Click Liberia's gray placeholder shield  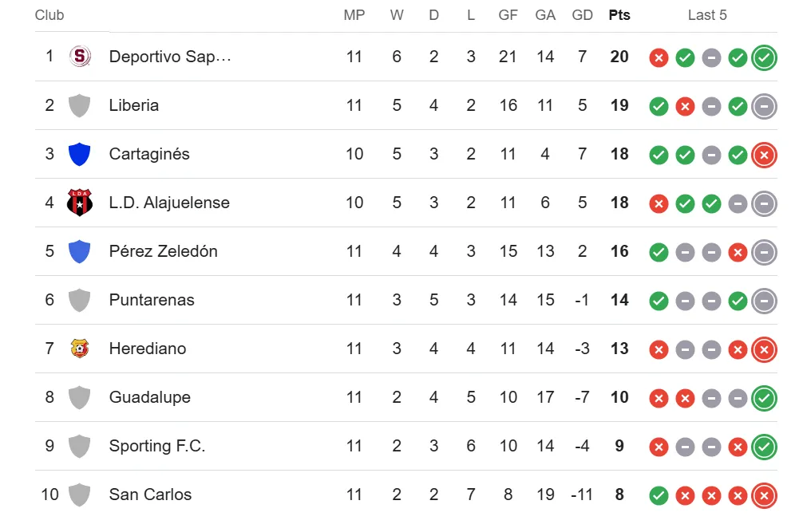pos(80,105)
